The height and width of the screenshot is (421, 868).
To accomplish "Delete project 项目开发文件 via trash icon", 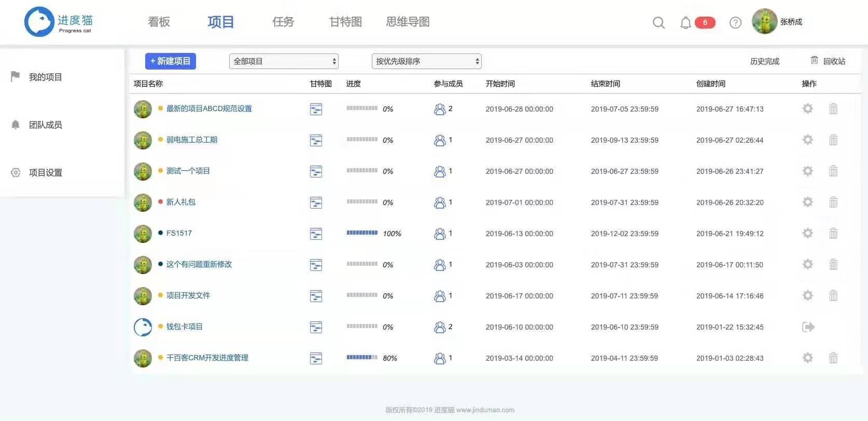I will pos(833,295).
